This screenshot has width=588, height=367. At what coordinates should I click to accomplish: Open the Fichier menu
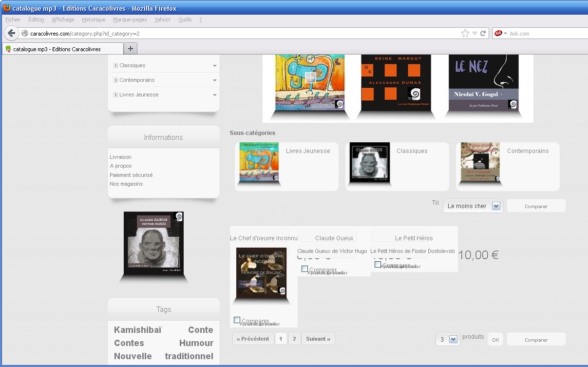13,19
